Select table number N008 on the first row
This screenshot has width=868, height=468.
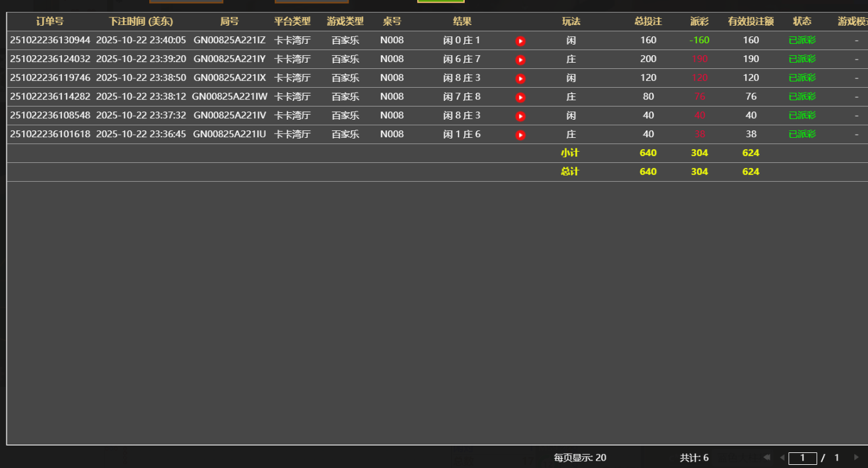tap(391, 40)
